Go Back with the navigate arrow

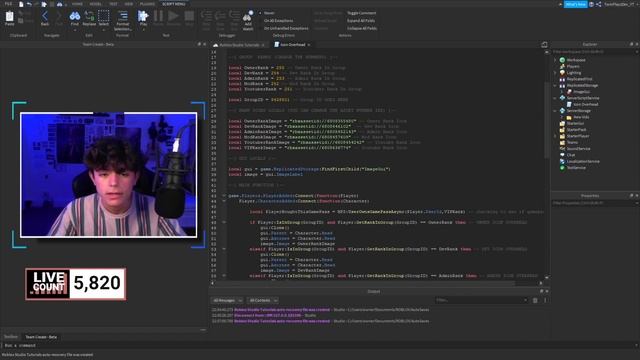tap(45, 16)
